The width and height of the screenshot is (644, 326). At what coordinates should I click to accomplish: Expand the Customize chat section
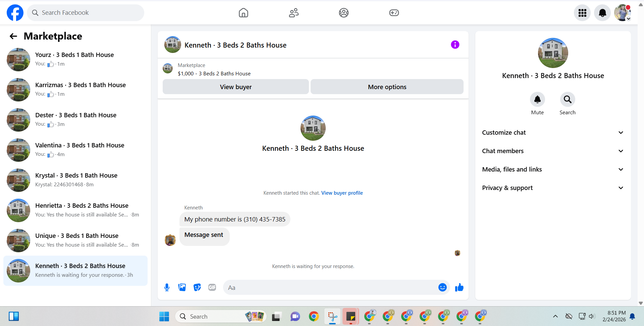click(553, 133)
